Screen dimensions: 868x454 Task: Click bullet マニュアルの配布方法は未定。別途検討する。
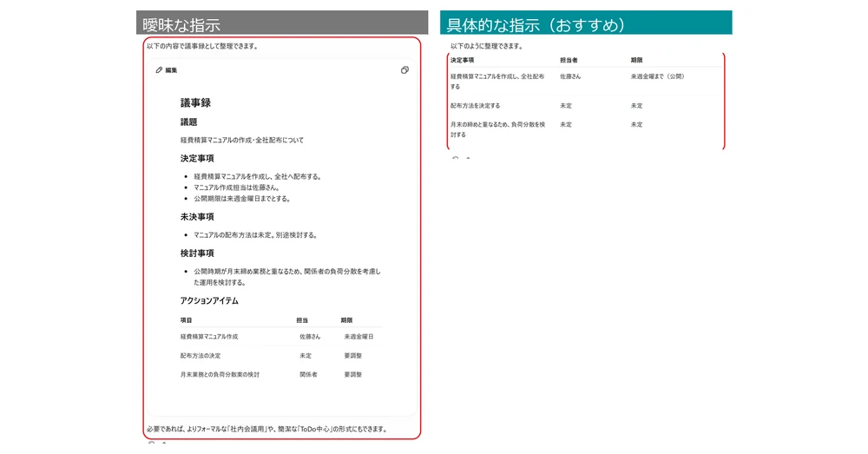(256, 235)
